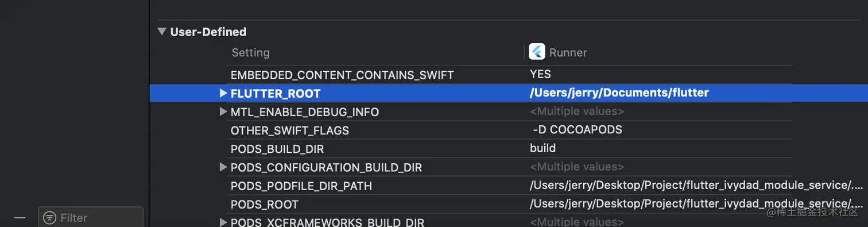Expand PODS_CONFIGURATION_BUILD_DIR disclosure triangle

(223, 167)
